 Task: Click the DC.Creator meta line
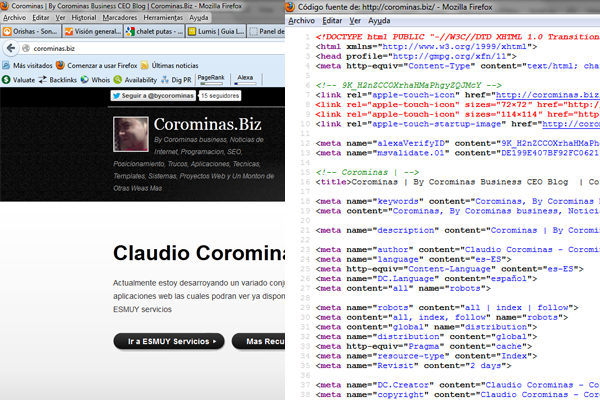(x=458, y=385)
